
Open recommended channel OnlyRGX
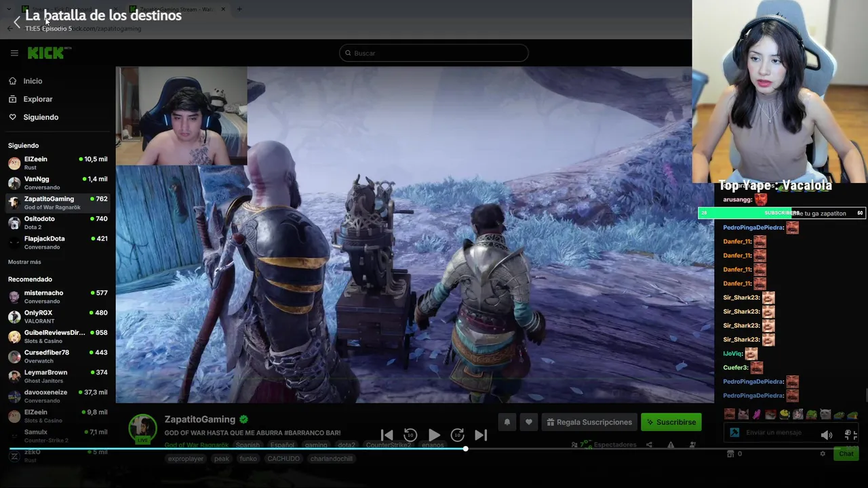coord(58,317)
